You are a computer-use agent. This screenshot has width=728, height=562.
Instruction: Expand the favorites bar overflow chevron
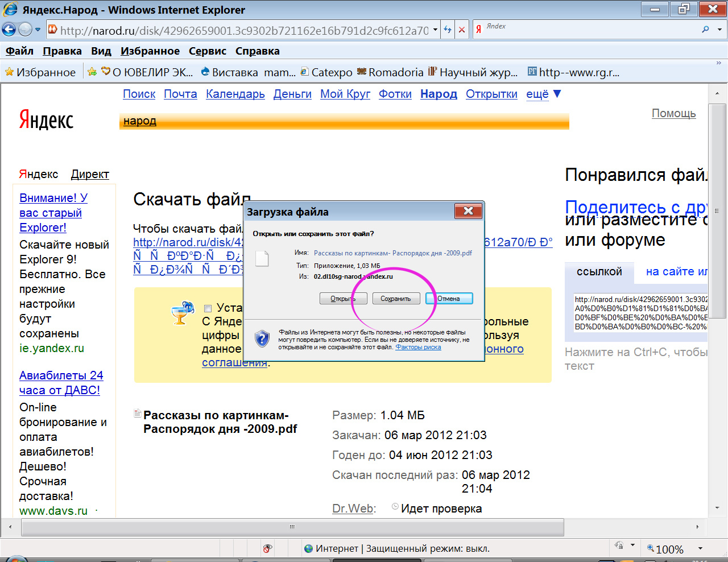coord(719,63)
